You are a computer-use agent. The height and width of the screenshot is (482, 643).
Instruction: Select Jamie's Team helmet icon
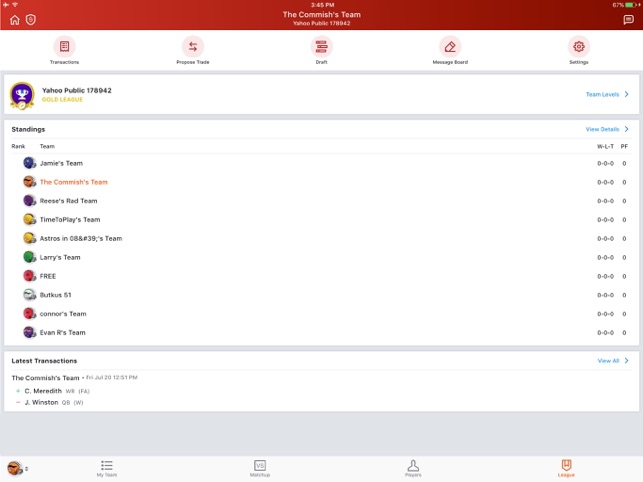click(30, 163)
